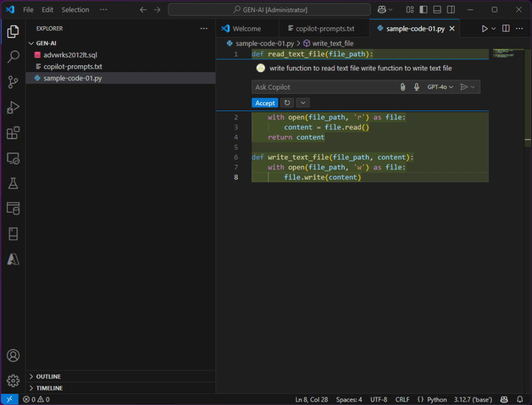This screenshot has height=405, width=532.
Task: Open the Source Control view
Action: (x=13, y=82)
